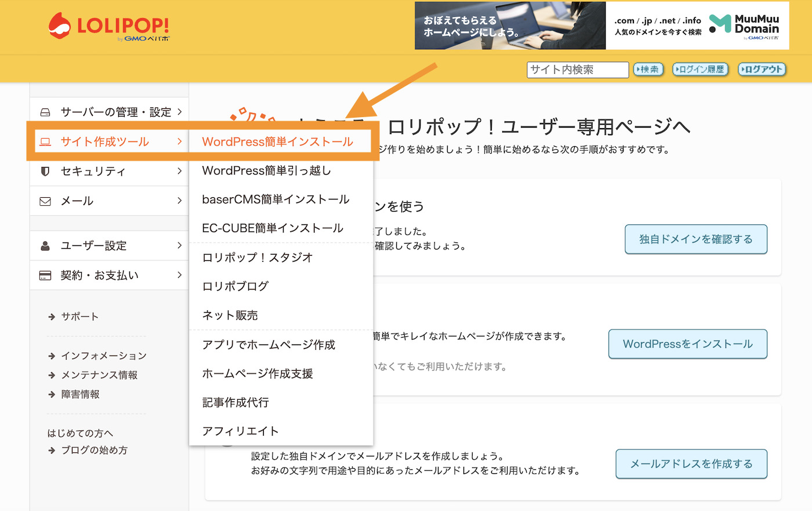Viewport: 812px width, 511px height.
Task: Select WordPress簡単引っ越し in the submenu
Action: coord(267,171)
